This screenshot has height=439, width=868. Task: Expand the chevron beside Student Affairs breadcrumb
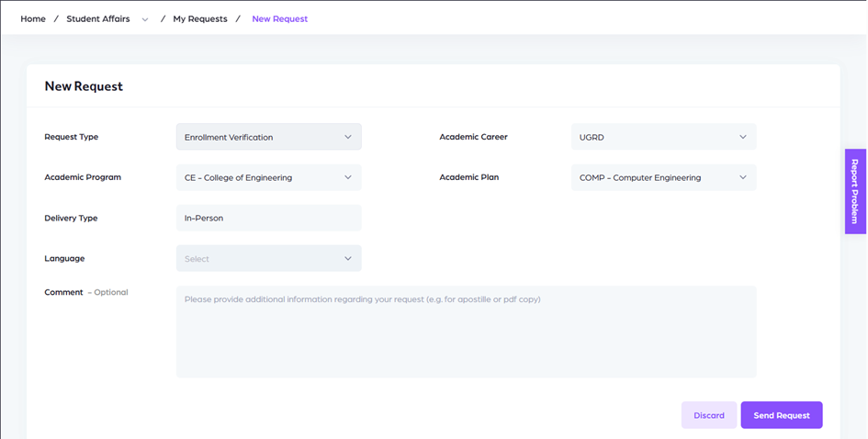pyautogui.click(x=145, y=19)
